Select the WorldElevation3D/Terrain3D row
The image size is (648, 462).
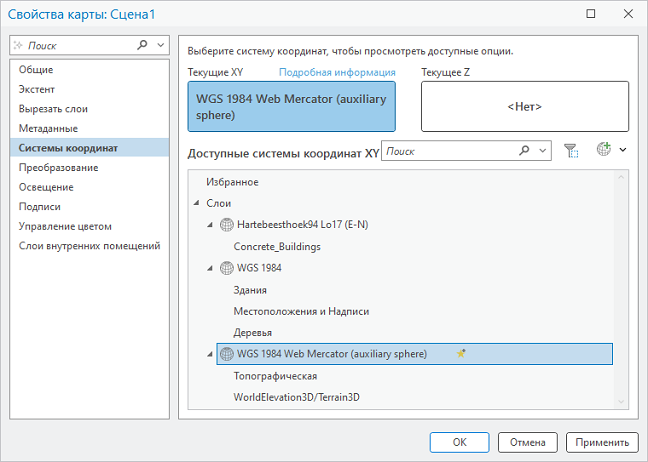[296, 397]
